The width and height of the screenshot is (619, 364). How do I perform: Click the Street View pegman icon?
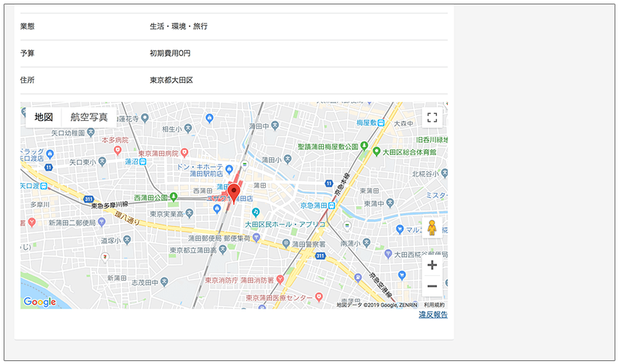coord(432,228)
